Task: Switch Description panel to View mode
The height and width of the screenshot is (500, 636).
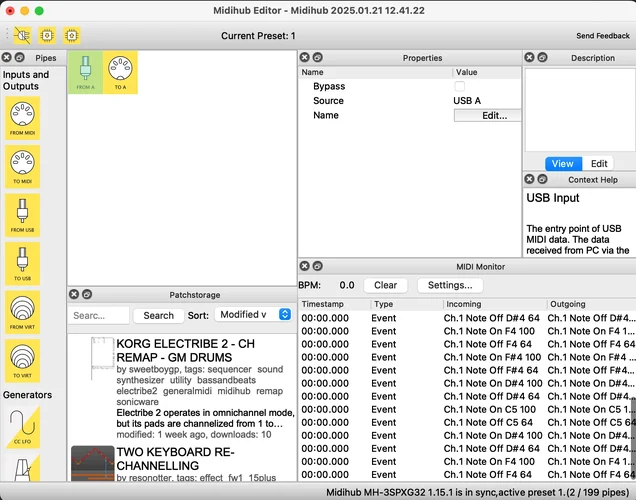Action: 562,164
